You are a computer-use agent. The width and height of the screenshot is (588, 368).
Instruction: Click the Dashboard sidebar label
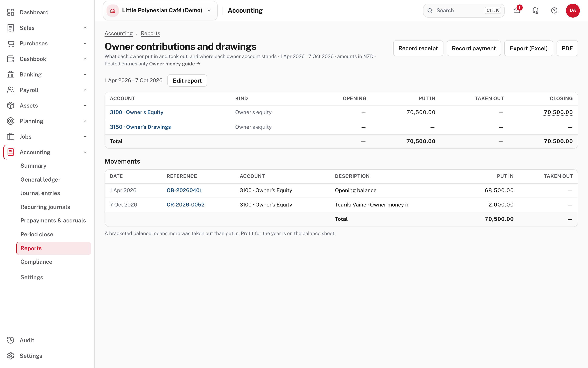34,12
